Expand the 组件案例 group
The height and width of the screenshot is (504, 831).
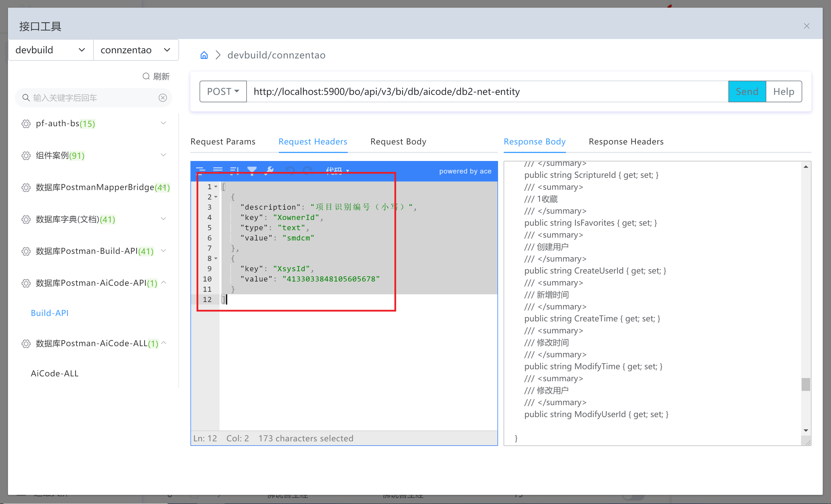coord(164,155)
